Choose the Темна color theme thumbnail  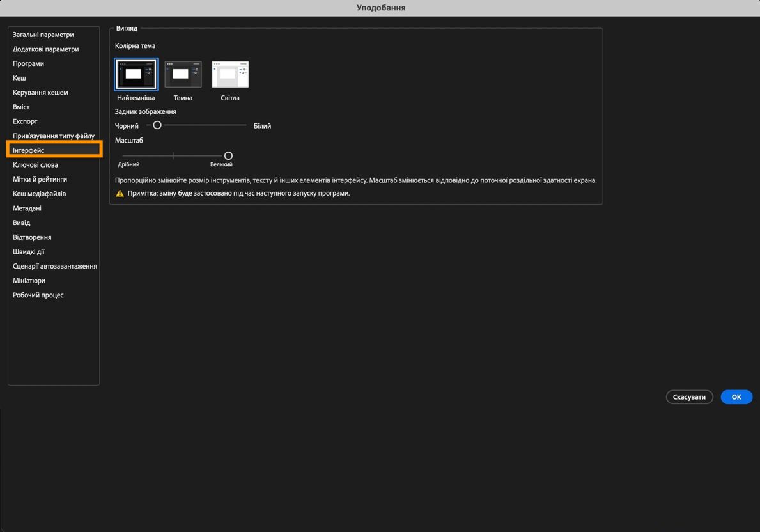183,74
